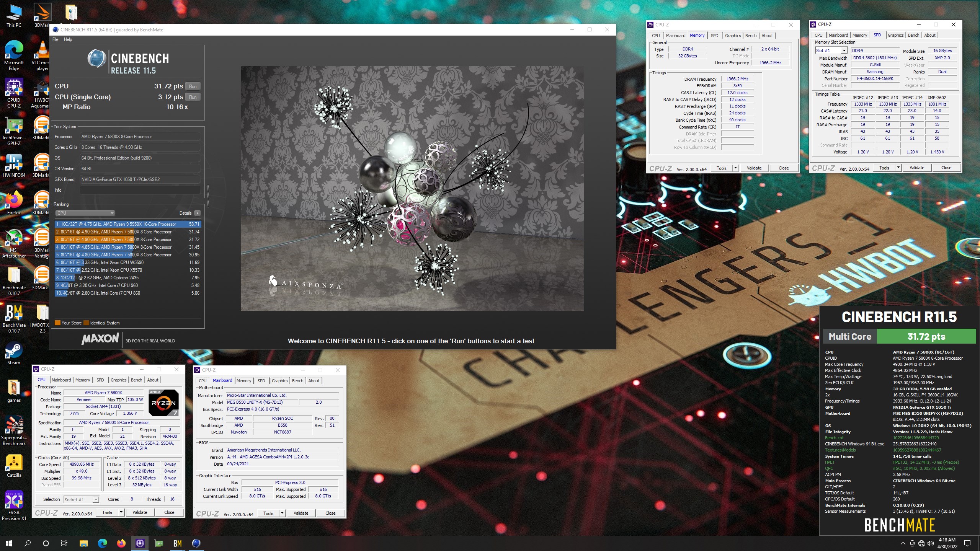Click Bench.cof entry in BenchMate overlay
Screen dimensions: 980x551
(834, 438)
